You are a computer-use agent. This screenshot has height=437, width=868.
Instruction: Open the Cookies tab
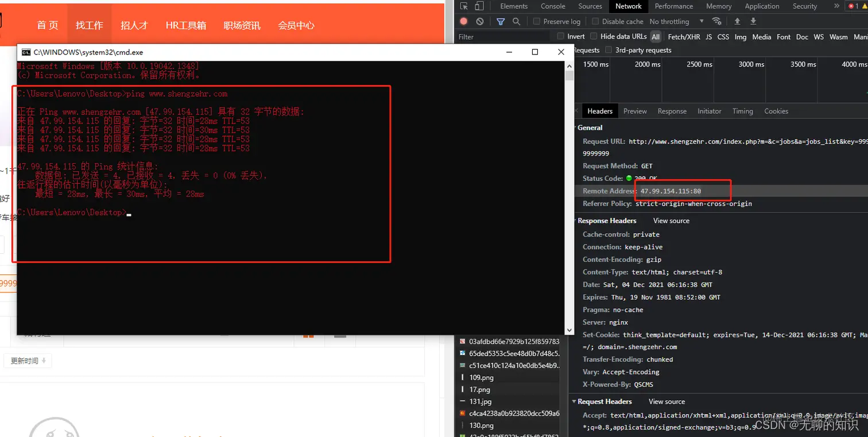[776, 111]
